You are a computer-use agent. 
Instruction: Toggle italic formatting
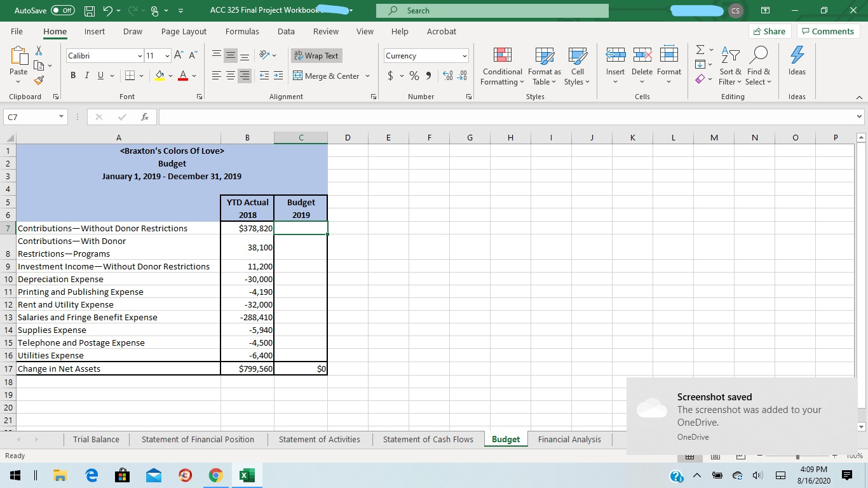[x=86, y=75]
